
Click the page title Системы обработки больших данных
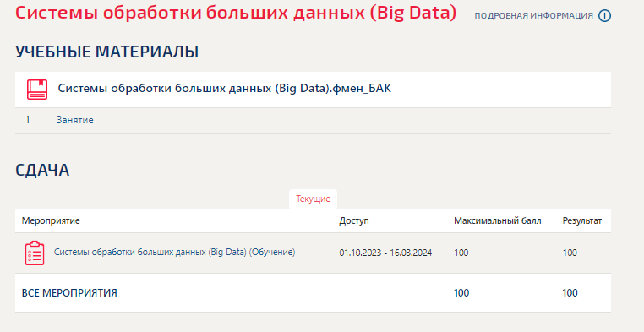236,13
